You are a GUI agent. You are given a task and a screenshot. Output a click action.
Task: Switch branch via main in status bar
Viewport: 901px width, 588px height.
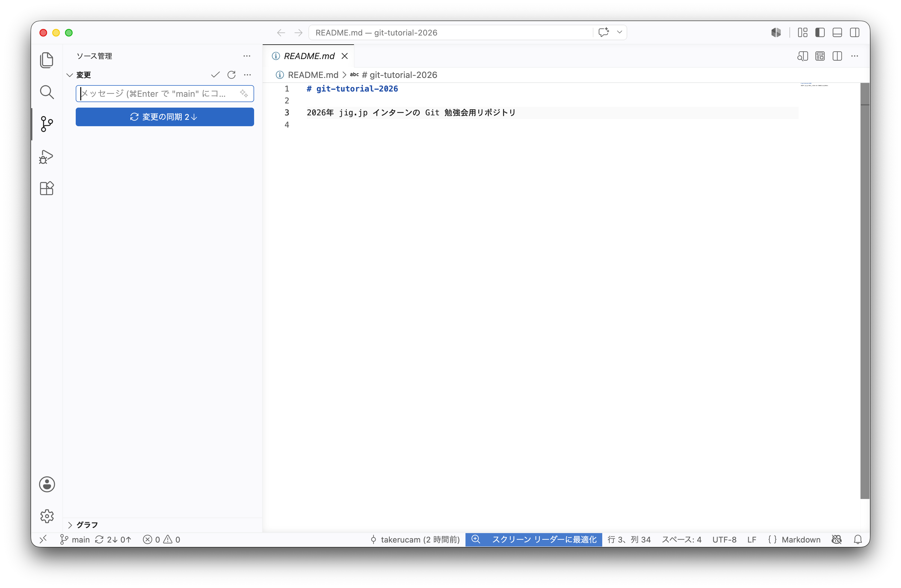75,539
